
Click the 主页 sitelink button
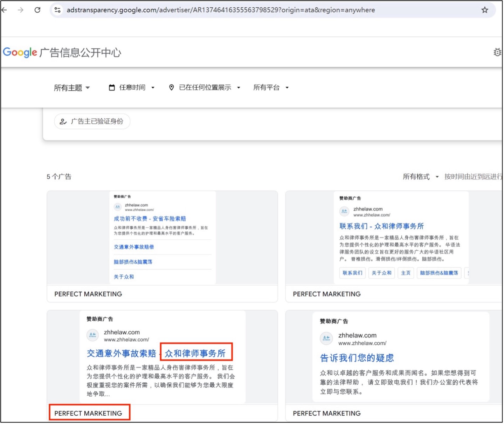tap(406, 273)
